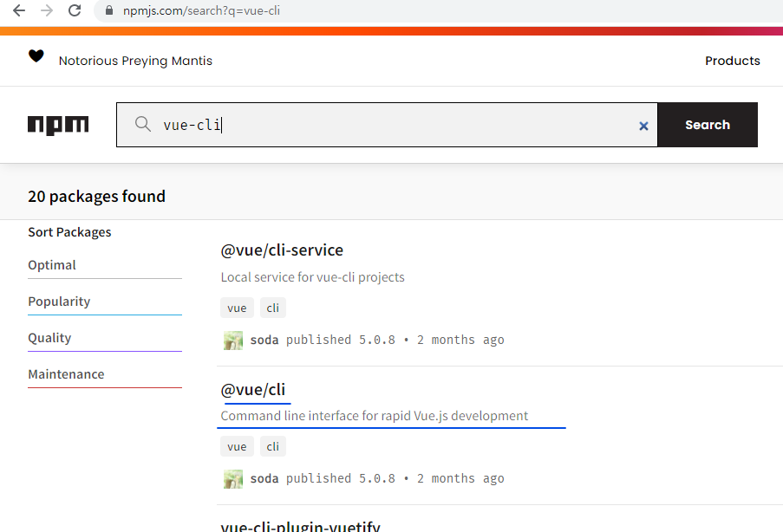Click soda's avatar under @vue/cli-service
Viewport: 783px width, 532px height.
tap(233, 341)
